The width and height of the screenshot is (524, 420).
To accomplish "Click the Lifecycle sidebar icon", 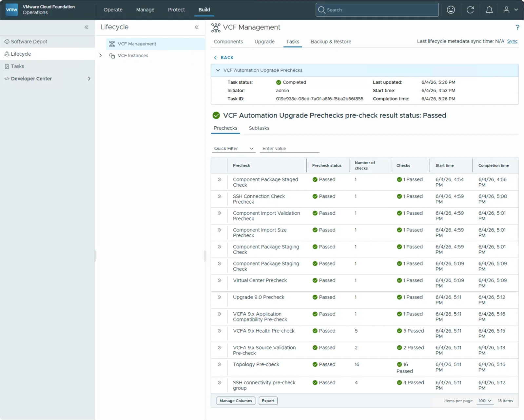I will (7, 54).
